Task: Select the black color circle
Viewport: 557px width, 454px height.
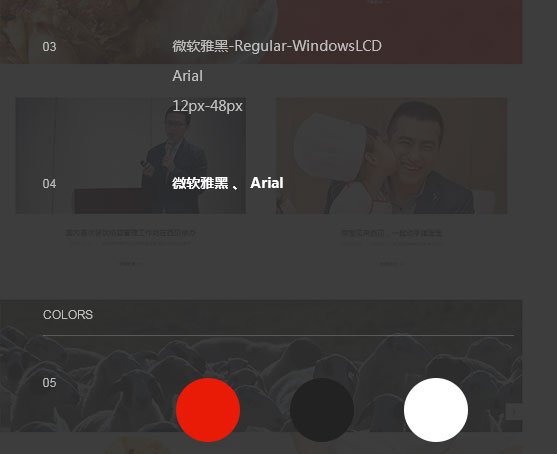Action: point(322,410)
